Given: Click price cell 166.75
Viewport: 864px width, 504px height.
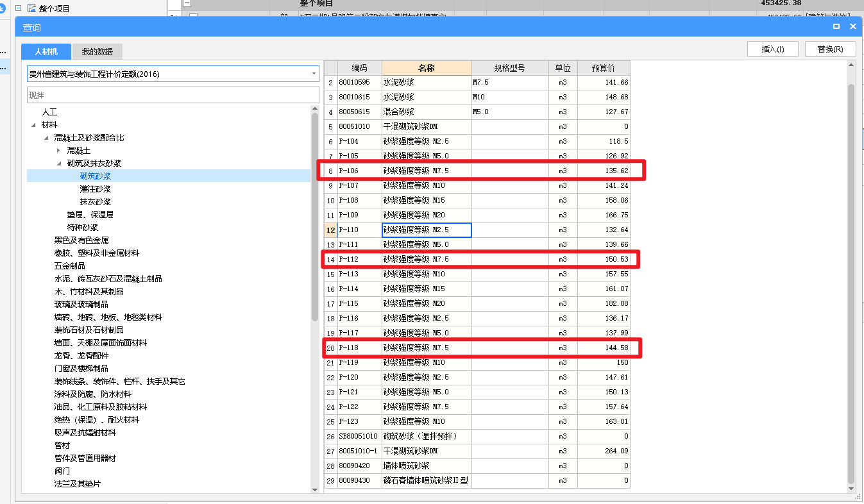Looking at the screenshot, I should coord(604,215).
